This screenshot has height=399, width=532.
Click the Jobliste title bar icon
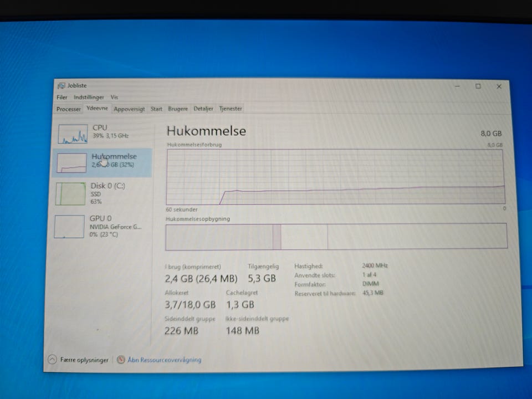(x=62, y=85)
